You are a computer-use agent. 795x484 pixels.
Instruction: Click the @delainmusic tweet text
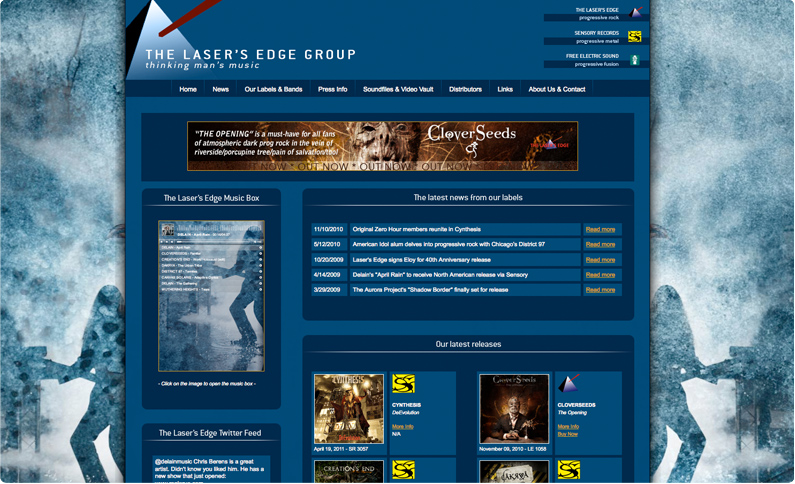tap(209, 469)
